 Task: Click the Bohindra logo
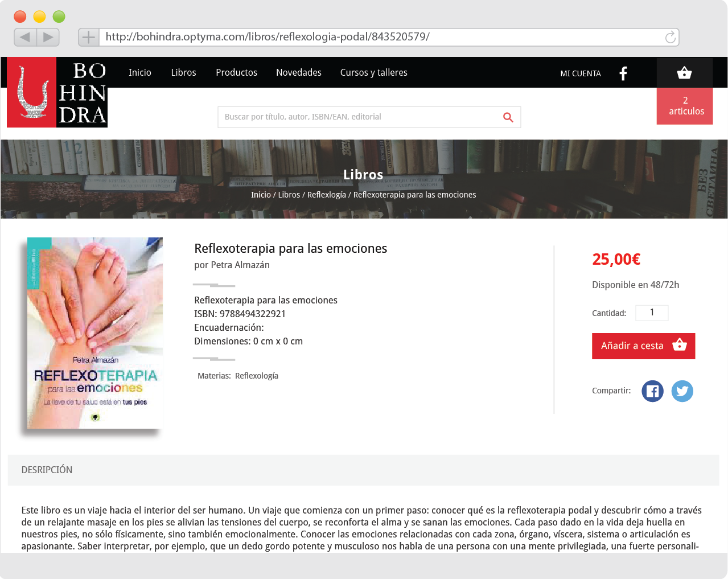coord(57,92)
